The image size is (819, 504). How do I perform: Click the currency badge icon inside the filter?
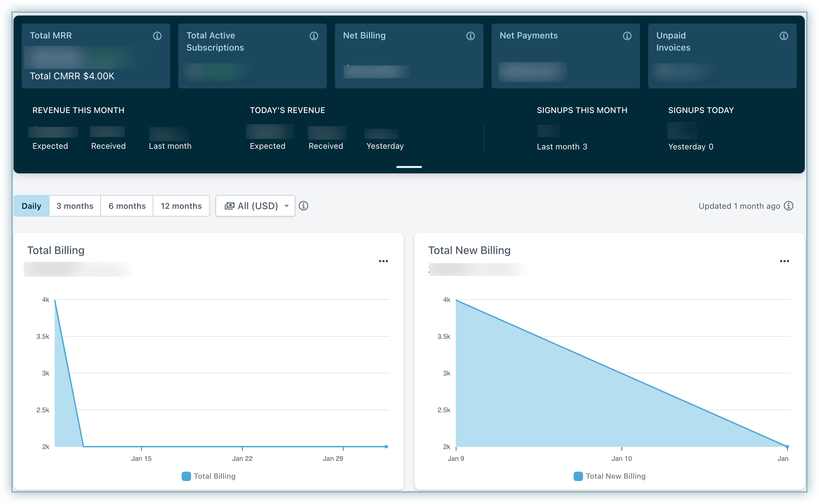[x=229, y=206]
